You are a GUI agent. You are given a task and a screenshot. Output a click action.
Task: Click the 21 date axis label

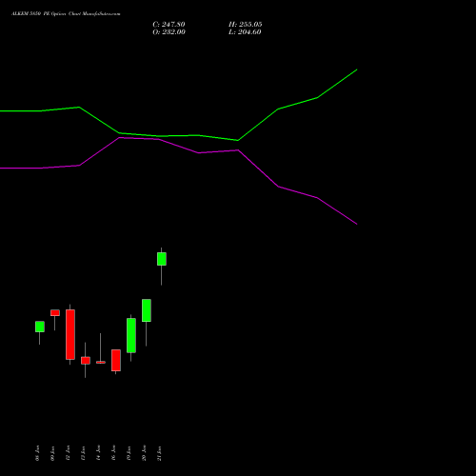[159, 453]
